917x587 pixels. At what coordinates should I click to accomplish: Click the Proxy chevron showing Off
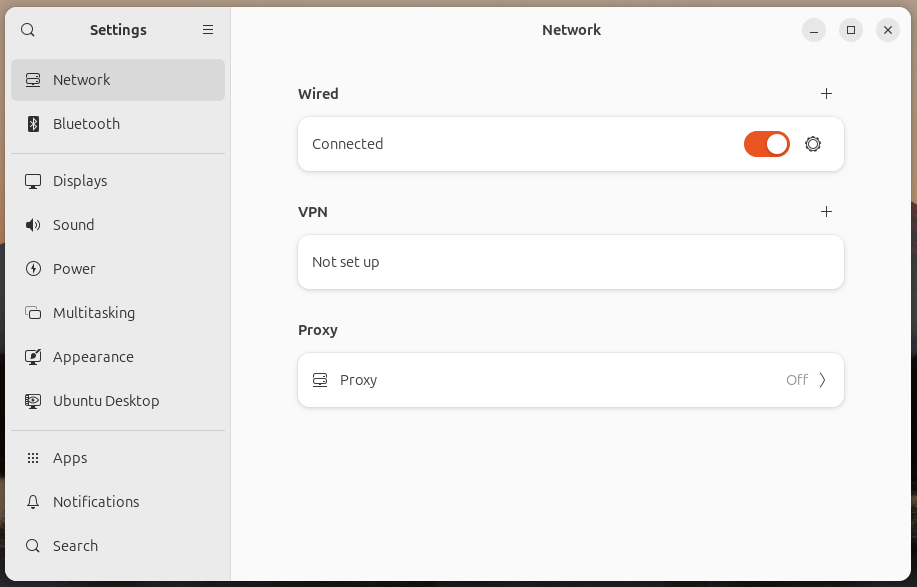point(823,380)
